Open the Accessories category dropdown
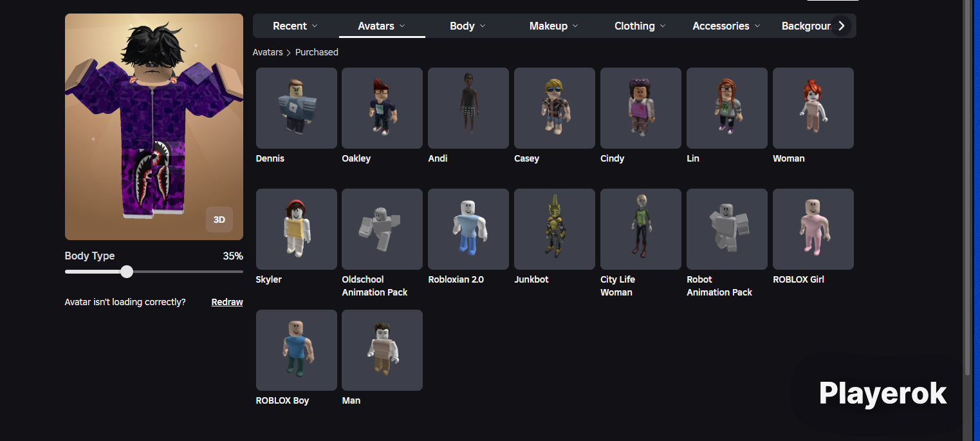The width and height of the screenshot is (980, 441). pos(726,26)
